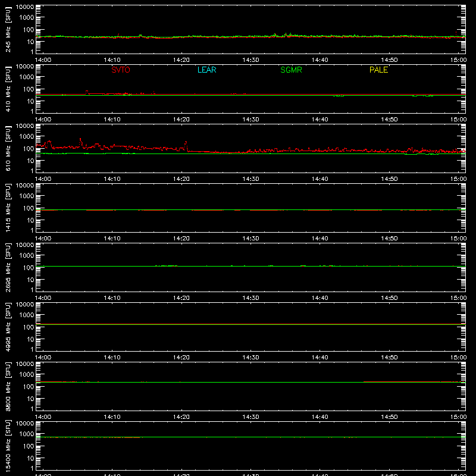Select the 2695 MHz [SFU] axis title
This screenshot has height=476, width=476.
click(8, 267)
